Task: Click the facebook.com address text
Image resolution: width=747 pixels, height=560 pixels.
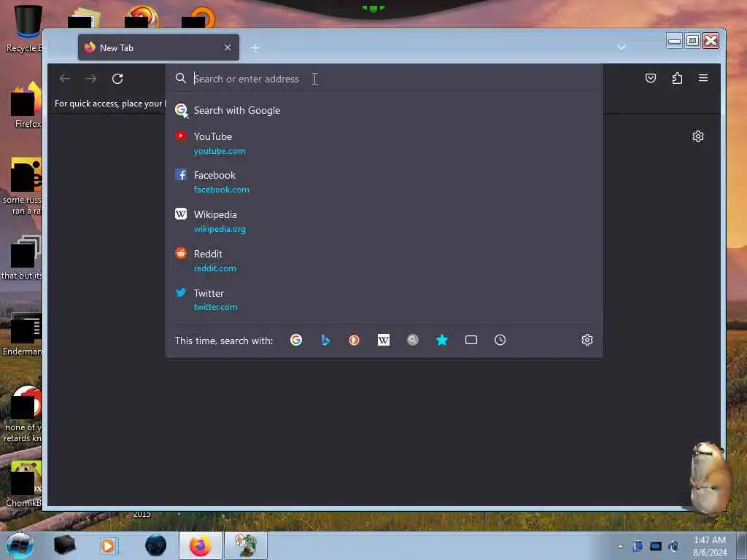Action: pyautogui.click(x=222, y=190)
